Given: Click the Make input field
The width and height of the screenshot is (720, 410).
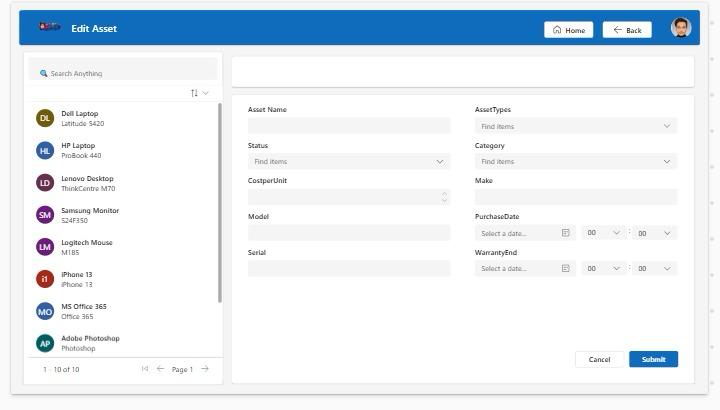Looking at the screenshot, I should click(576, 197).
